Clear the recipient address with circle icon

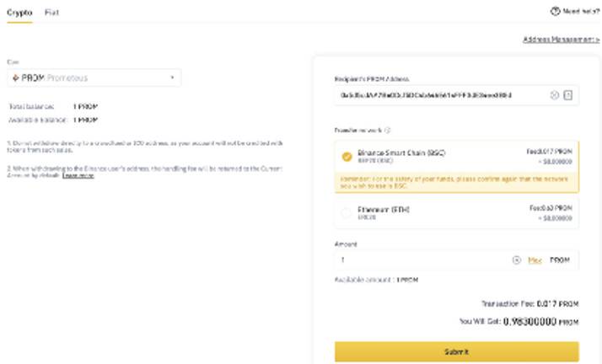tap(555, 95)
